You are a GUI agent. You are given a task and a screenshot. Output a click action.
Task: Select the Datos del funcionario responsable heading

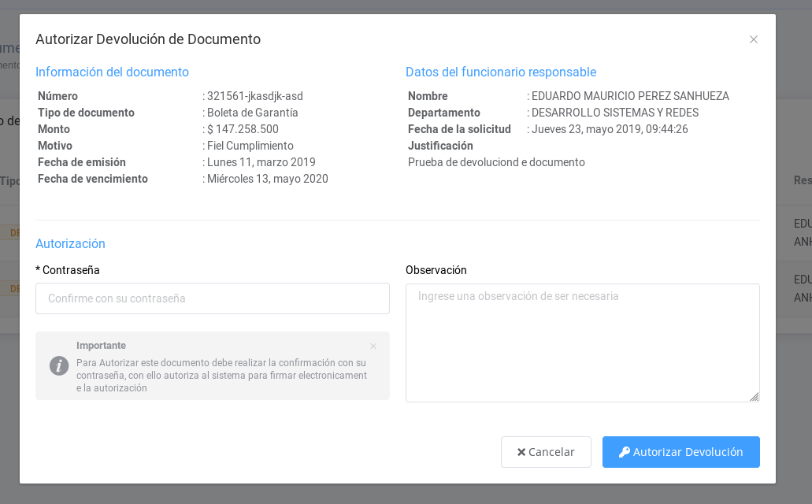[x=501, y=72]
